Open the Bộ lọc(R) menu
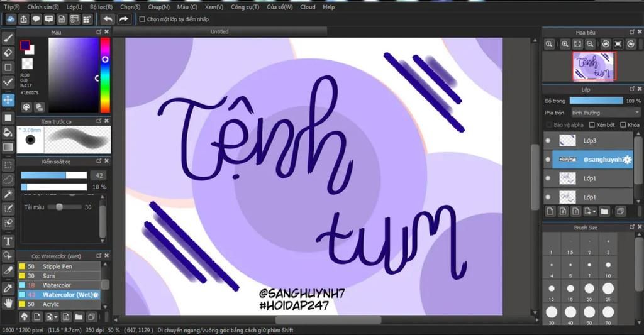 101,7
